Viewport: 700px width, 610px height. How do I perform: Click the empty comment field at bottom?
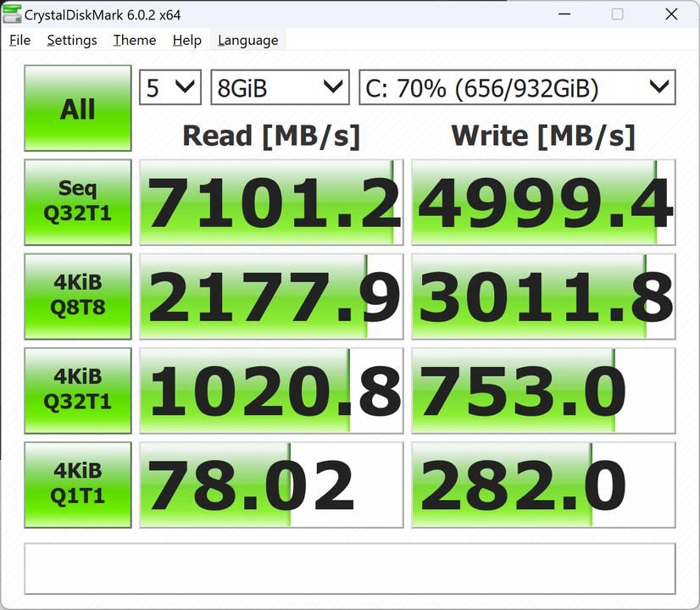coord(350,568)
